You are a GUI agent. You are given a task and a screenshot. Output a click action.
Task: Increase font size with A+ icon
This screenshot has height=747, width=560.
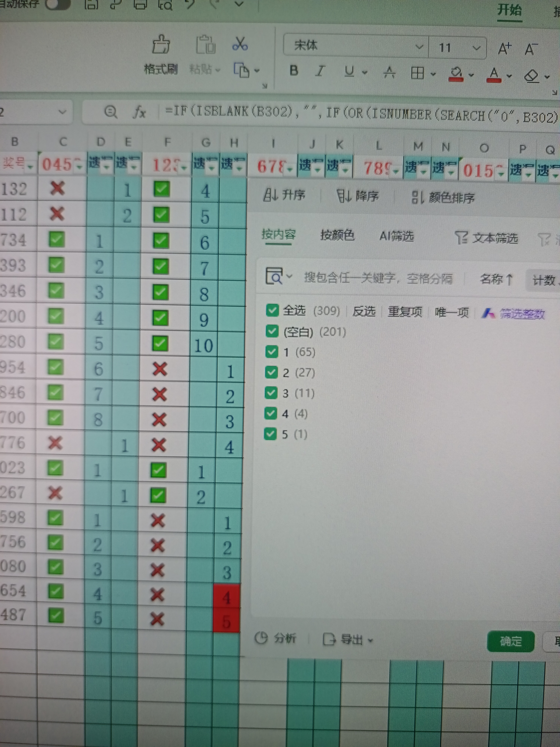click(505, 48)
